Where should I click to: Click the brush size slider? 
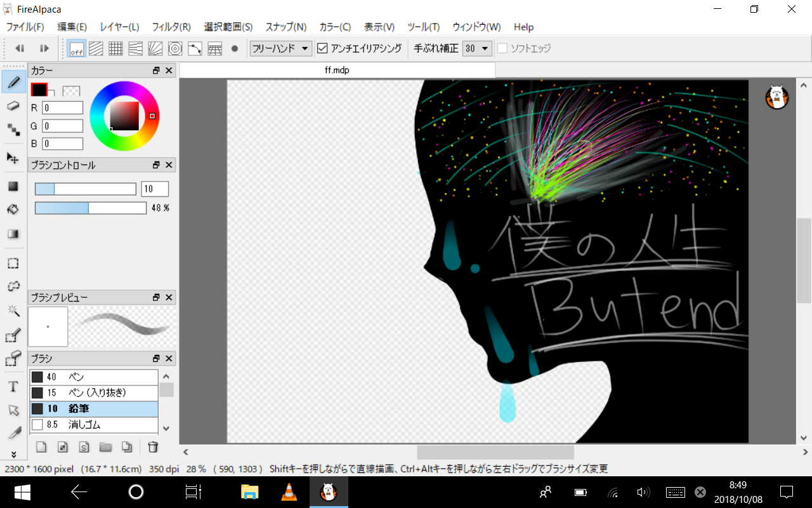(86, 189)
